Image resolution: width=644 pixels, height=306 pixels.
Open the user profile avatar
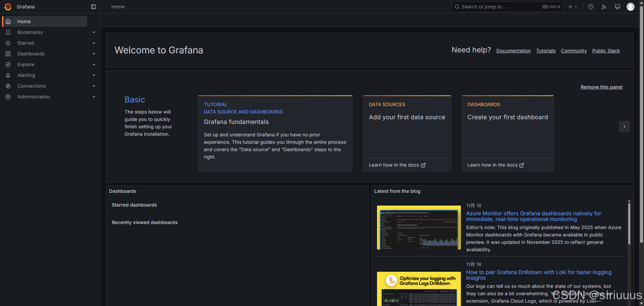click(x=631, y=7)
